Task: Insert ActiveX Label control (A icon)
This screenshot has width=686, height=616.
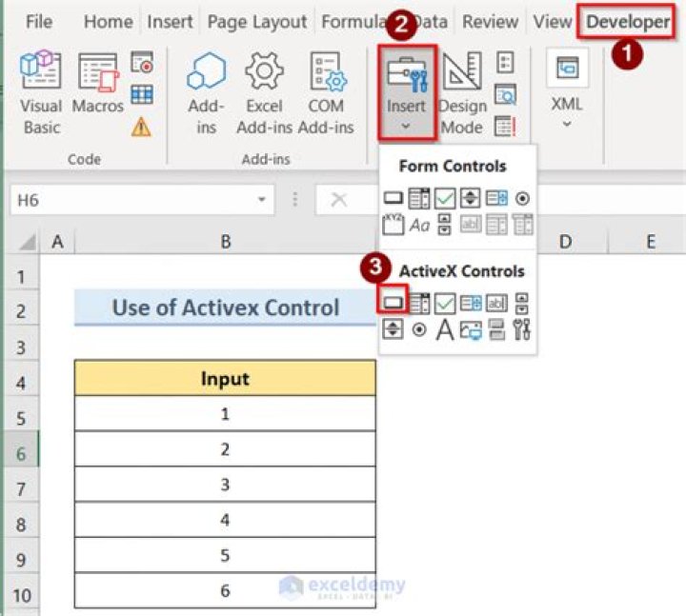Action: (x=445, y=329)
